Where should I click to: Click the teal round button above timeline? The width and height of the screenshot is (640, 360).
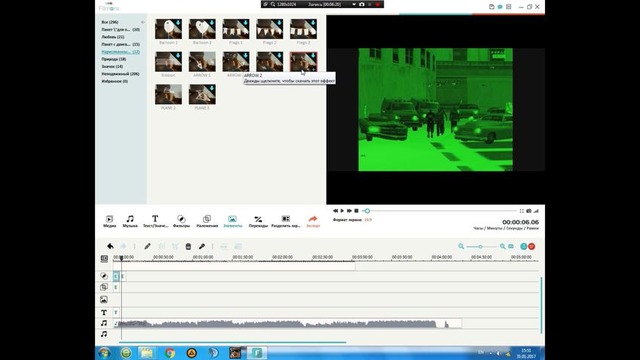524,246
